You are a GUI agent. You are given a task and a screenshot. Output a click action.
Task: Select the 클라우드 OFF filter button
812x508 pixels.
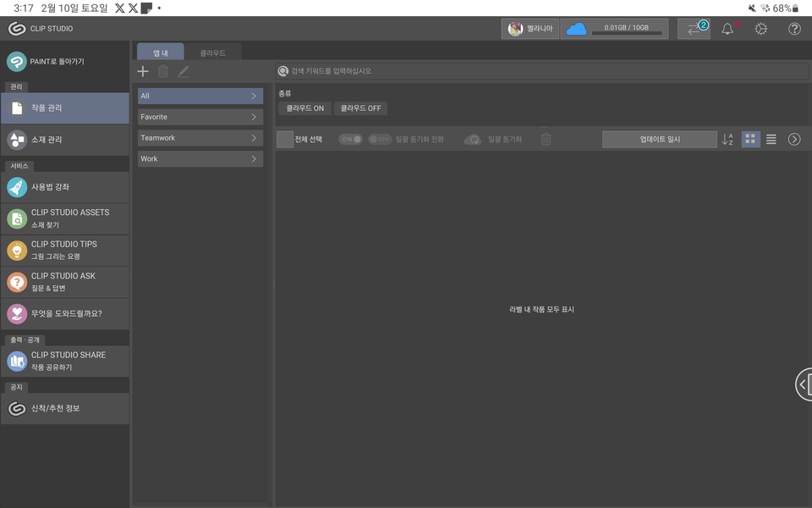(361, 108)
